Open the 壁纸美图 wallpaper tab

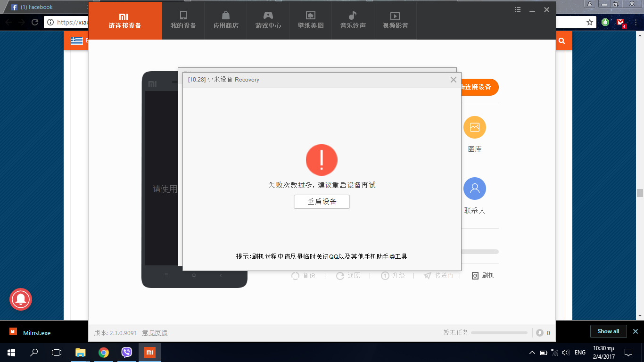tap(311, 20)
